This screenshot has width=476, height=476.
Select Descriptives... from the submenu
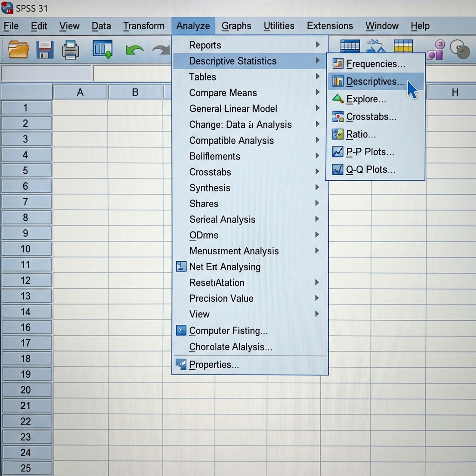click(375, 81)
